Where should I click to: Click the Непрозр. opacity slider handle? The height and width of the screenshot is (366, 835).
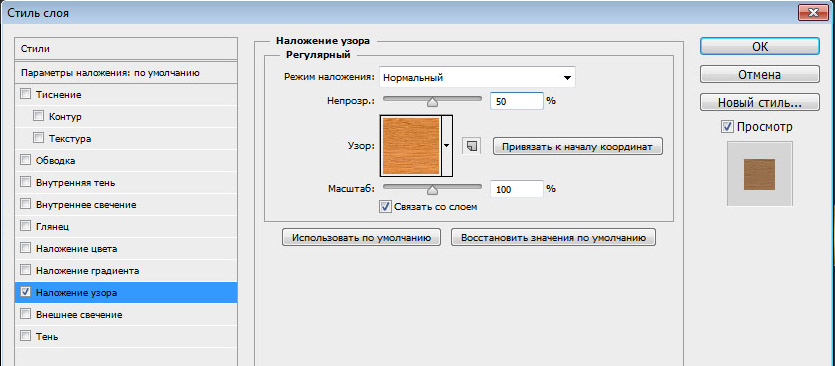[432, 101]
